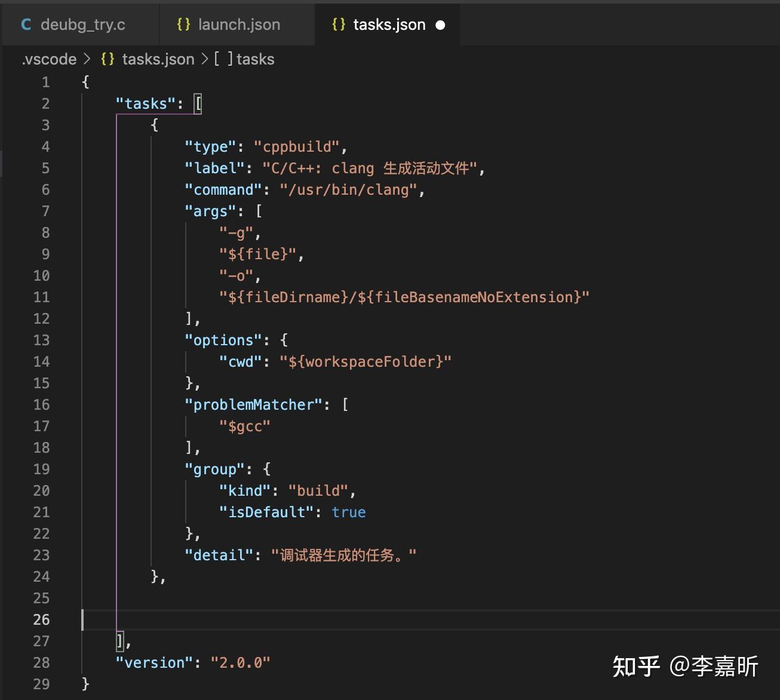This screenshot has width=780, height=700.
Task: Click the unsaved-changes dot on tasks.json tab
Action: coord(440,24)
